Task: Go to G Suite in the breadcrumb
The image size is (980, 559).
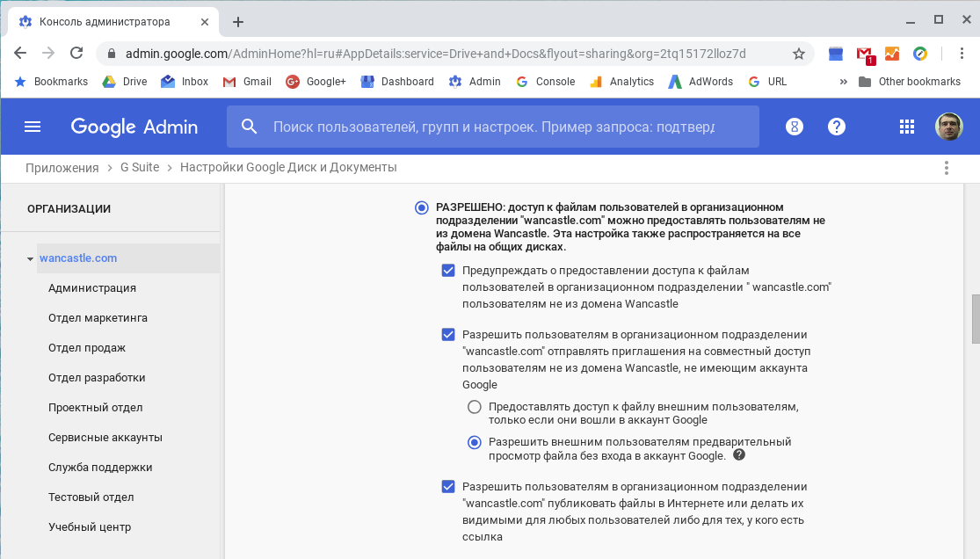Action: tap(140, 167)
